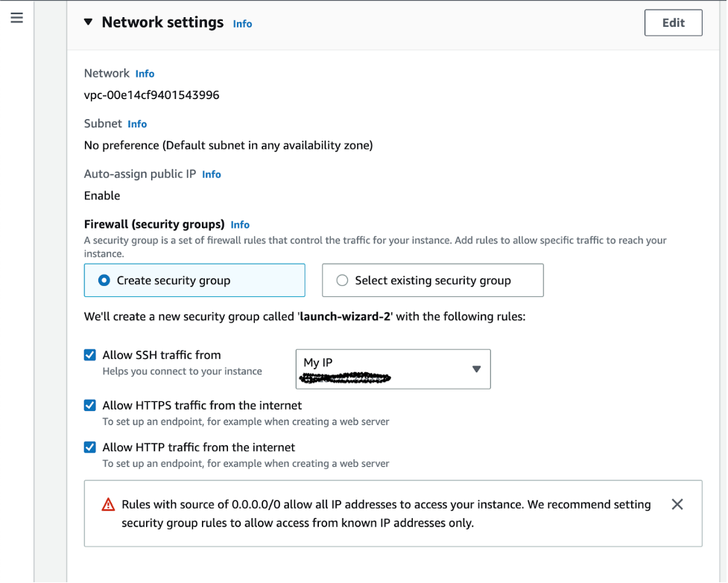Collapse the Network settings section
The image size is (728, 583).
click(x=88, y=22)
